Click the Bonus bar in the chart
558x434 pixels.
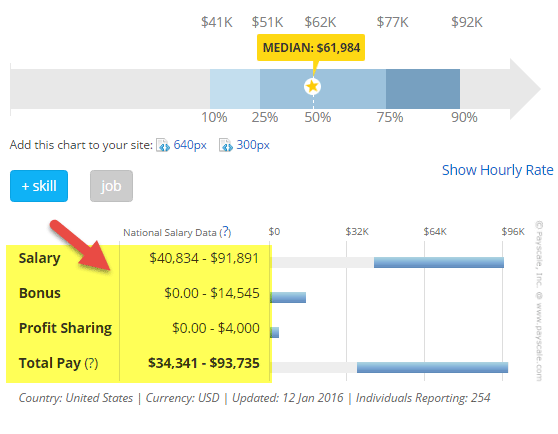click(x=288, y=297)
